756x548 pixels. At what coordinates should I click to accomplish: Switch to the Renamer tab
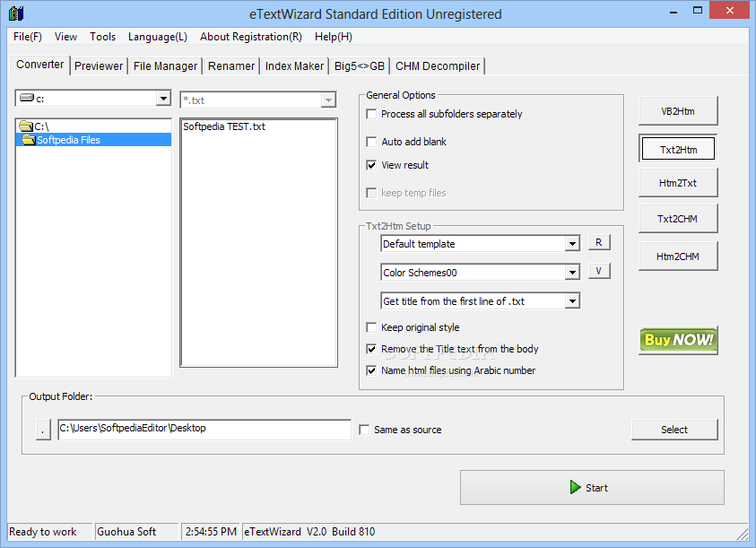231,66
